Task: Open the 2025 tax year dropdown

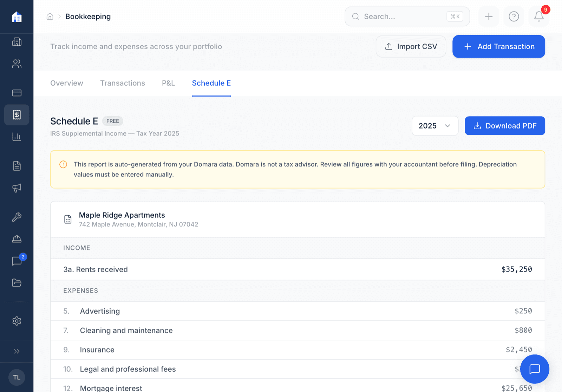Action: [x=435, y=126]
